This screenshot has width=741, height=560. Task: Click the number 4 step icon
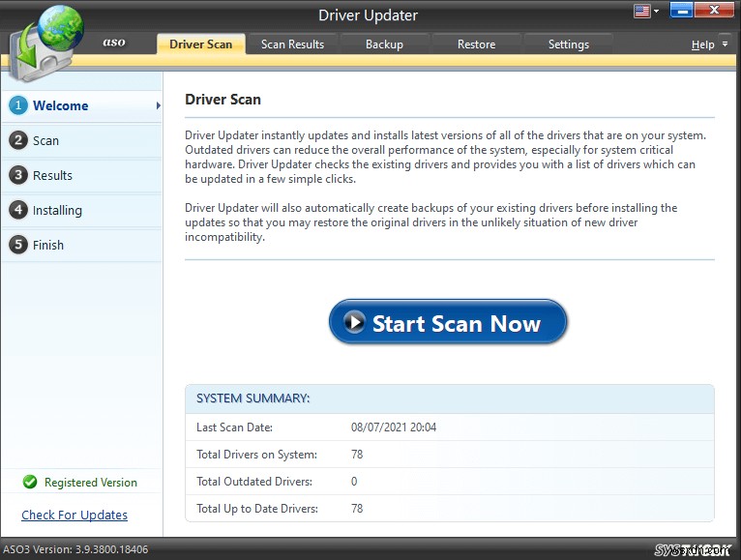pyautogui.click(x=18, y=209)
